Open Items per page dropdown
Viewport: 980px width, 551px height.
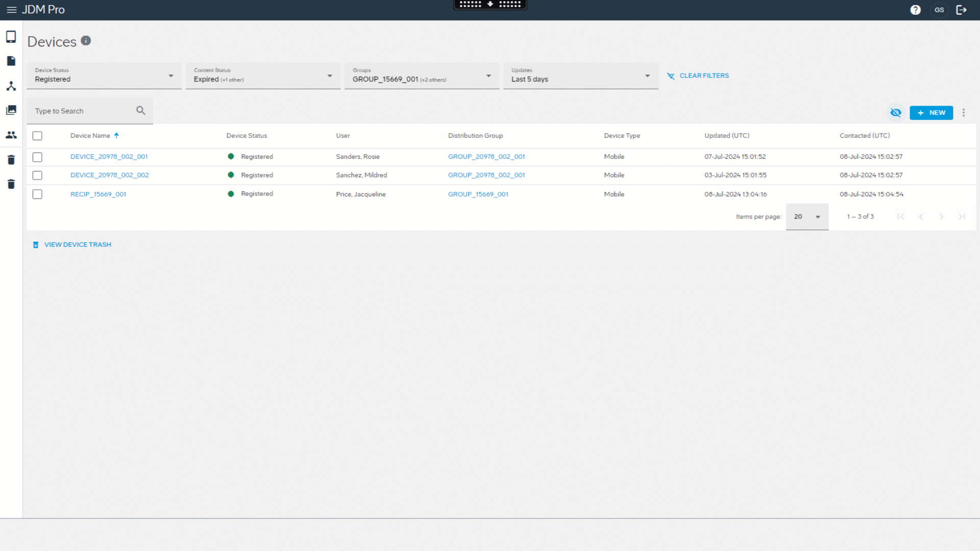[807, 217]
